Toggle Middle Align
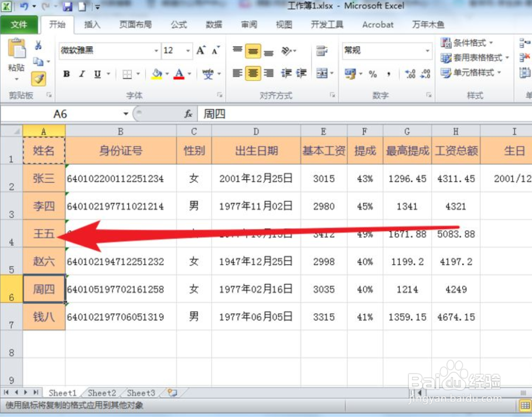The height and width of the screenshot is (417, 532). pyautogui.click(x=253, y=51)
